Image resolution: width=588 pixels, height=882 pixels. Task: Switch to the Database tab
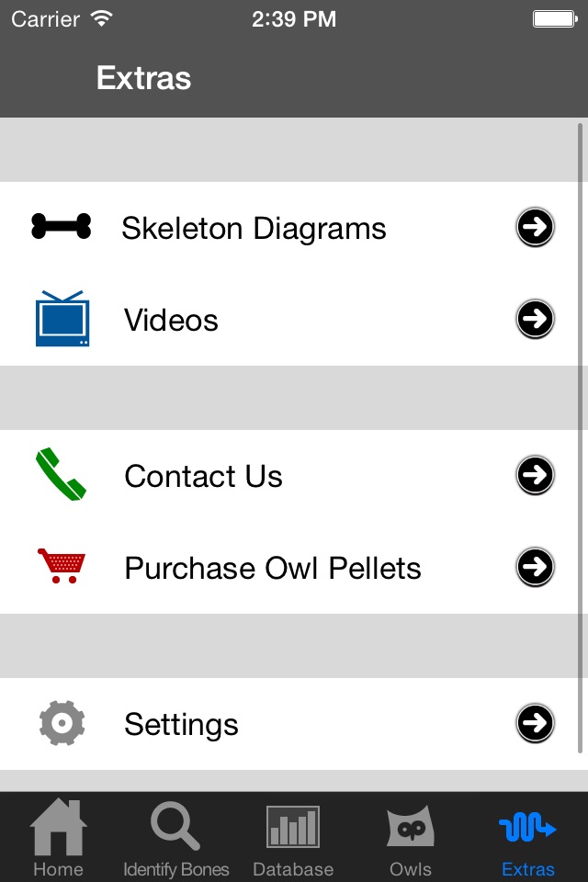[x=293, y=838]
